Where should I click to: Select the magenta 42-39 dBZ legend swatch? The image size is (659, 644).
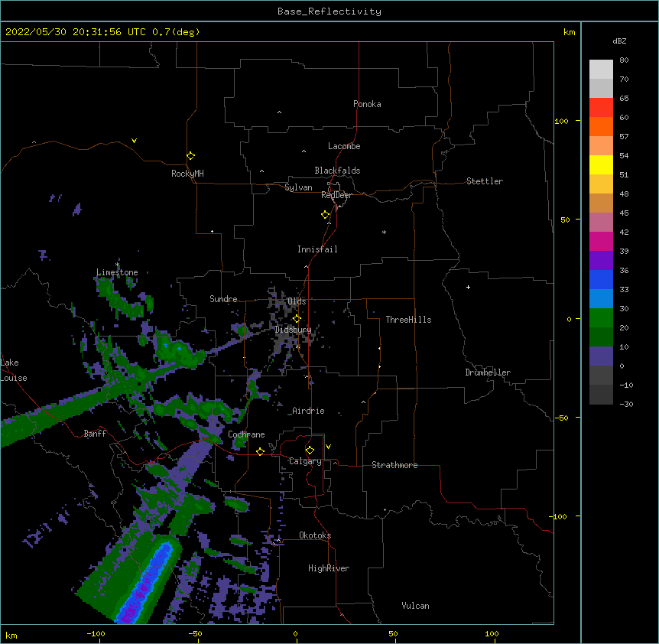601,242
